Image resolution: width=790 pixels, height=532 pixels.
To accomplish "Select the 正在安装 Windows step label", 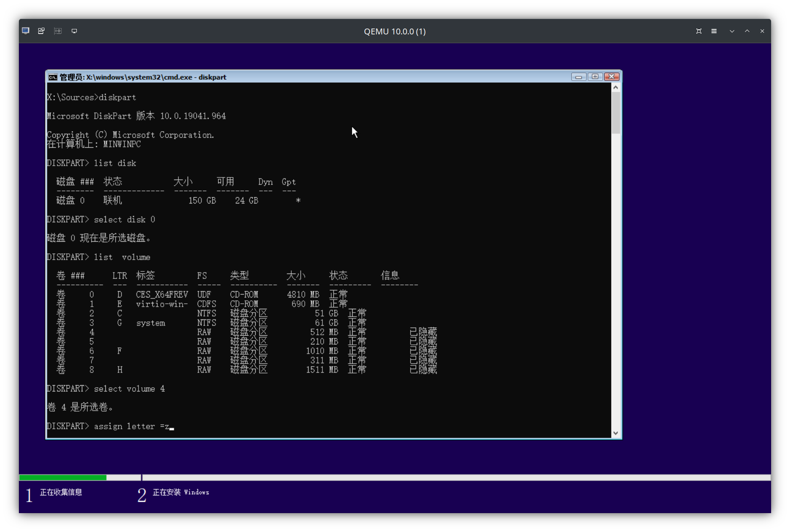I will (180, 492).
